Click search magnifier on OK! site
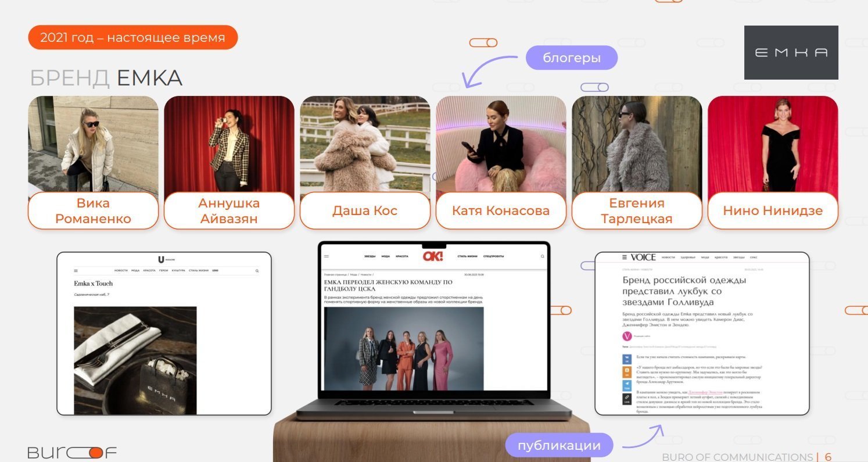This screenshot has width=868, height=462. pos(543,256)
